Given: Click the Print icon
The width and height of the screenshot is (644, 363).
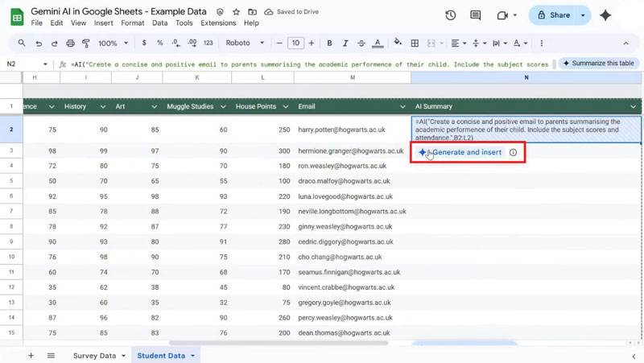Looking at the screenshot, I should click(71, 43).
